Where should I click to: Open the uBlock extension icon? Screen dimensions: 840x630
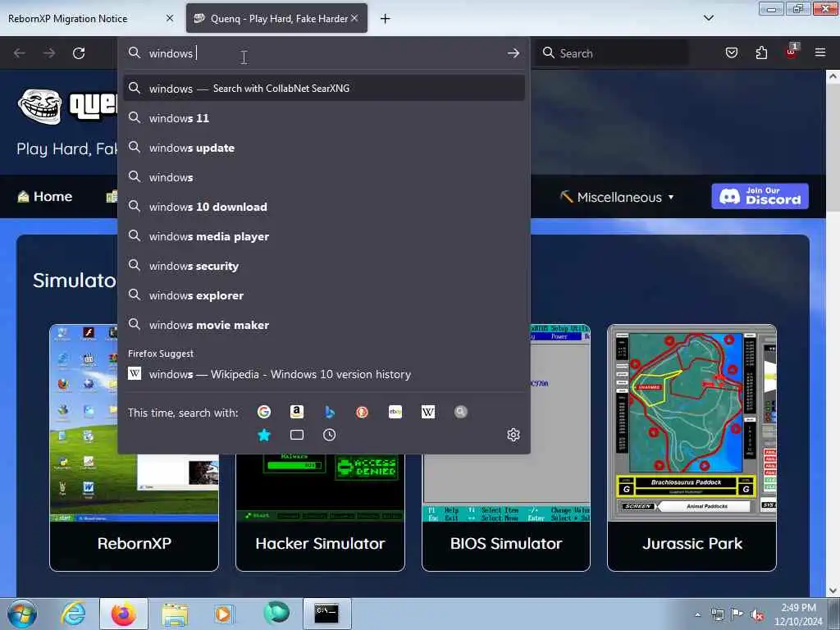click(x=792, y=52)
